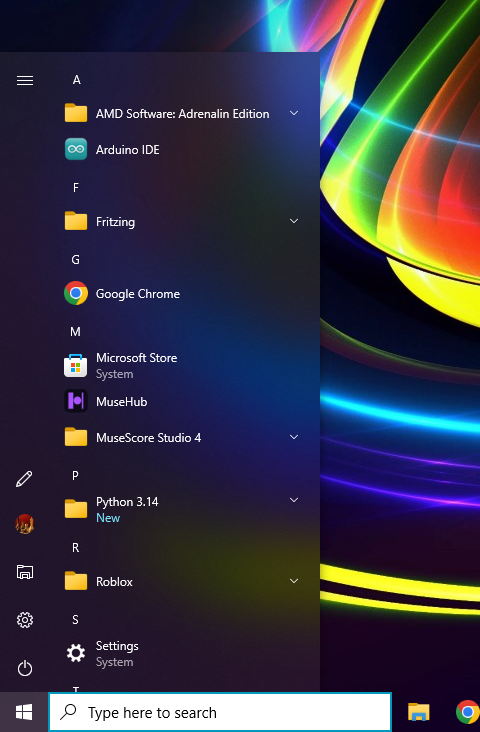480x732 pixels.
Task: Open the user account avatar
Action: [25, 524]
